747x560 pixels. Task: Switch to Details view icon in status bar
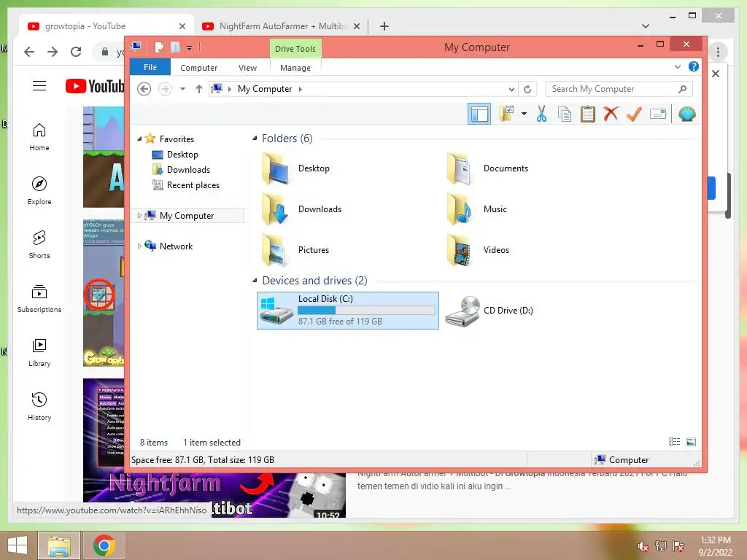coord(674,442)
